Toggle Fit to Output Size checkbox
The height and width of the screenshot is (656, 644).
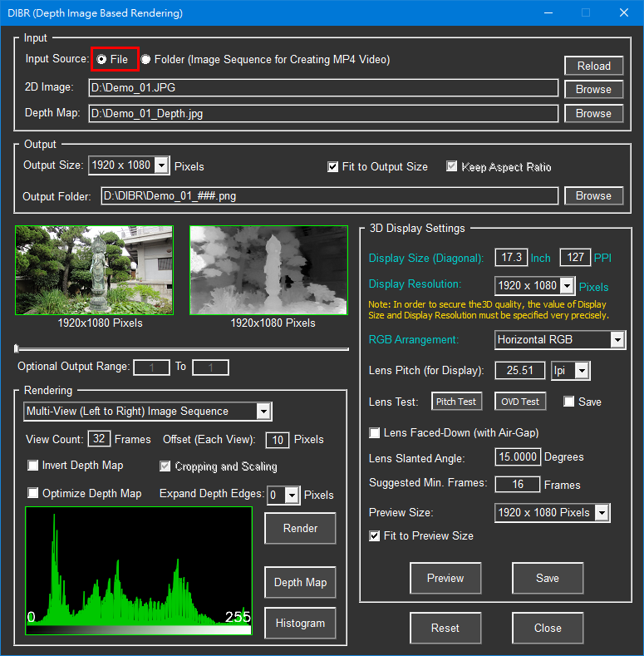pos(333,167)
